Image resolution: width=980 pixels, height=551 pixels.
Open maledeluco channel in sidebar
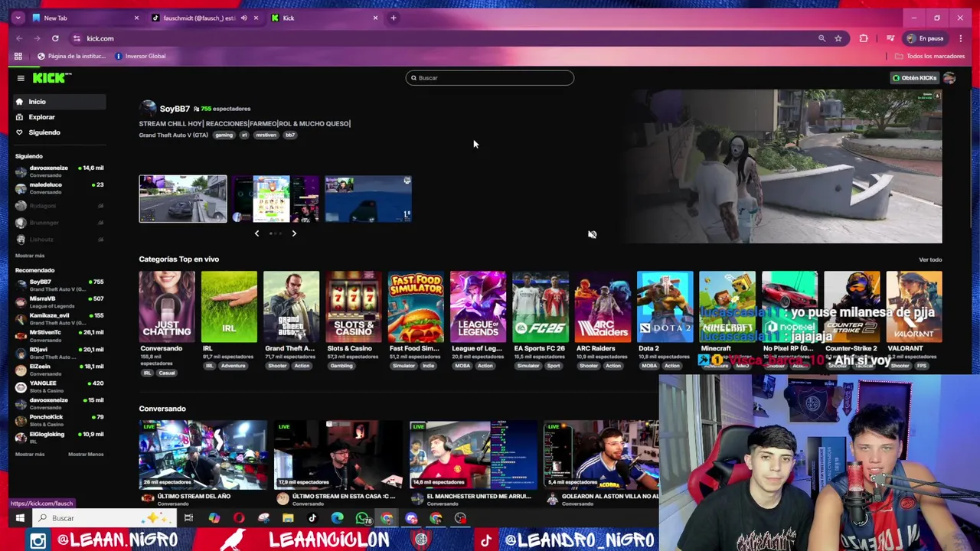click(59, 188)
